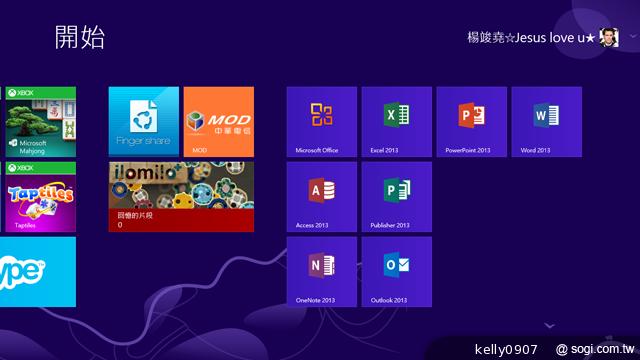Click the user account picture
The image size is (640, 360).
[609, 38]
